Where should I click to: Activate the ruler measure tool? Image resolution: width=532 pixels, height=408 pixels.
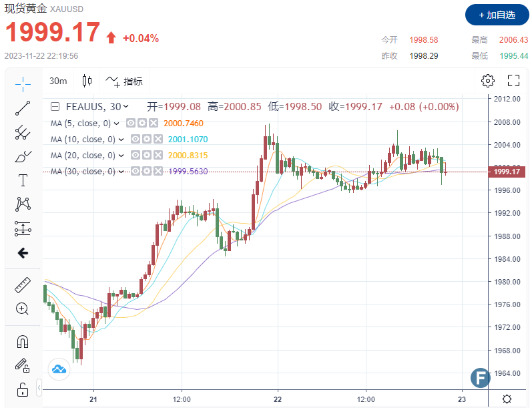point(23,285)
